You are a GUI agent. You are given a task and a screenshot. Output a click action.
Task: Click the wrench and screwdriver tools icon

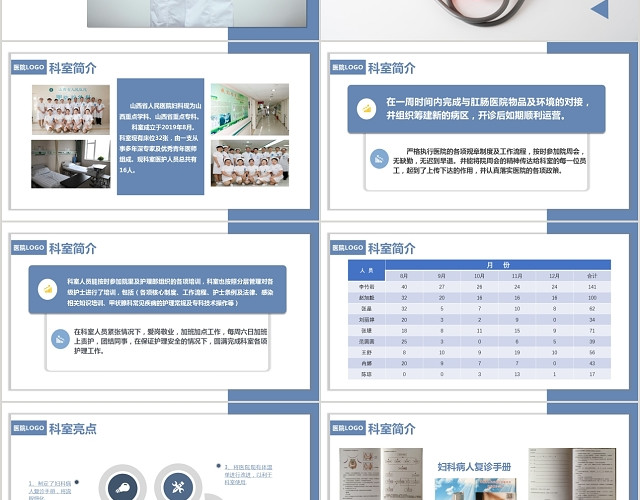click(x=178, y=487)
